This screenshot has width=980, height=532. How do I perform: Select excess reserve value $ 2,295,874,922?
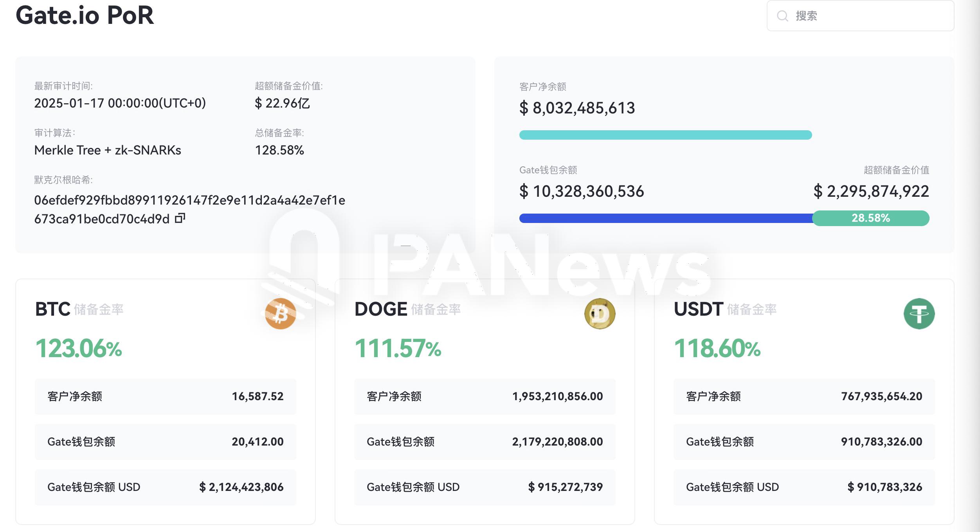click(x=871, y=191)
